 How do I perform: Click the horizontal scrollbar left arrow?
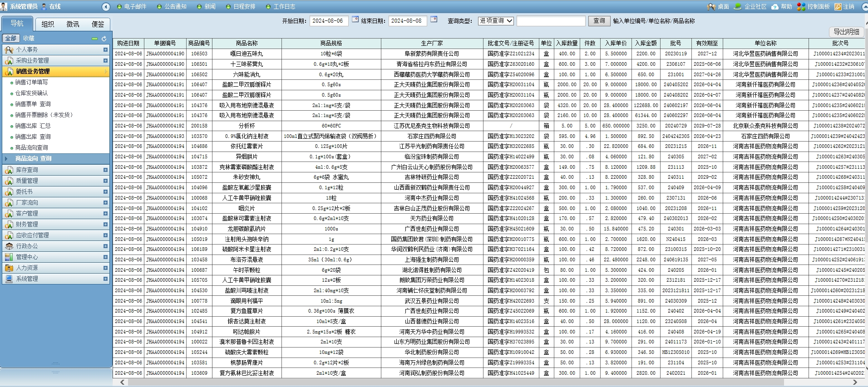(122, 382)
